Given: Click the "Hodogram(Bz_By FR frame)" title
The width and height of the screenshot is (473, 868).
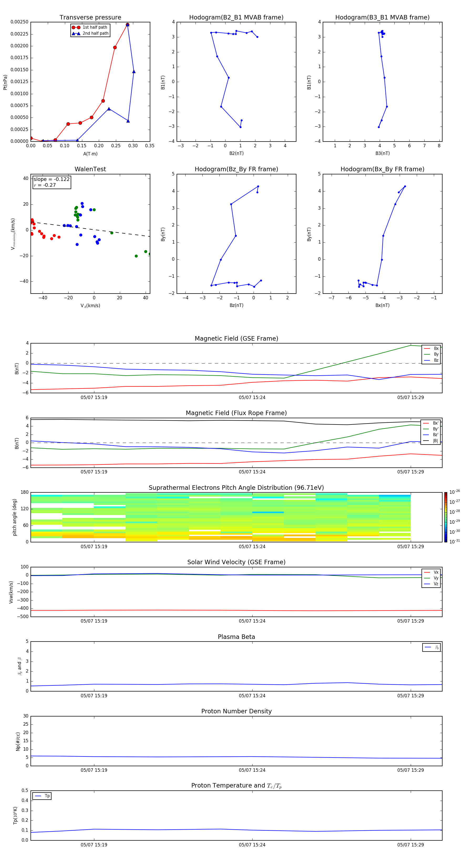Looking at the screenshot, I should [x=236, y=169].
